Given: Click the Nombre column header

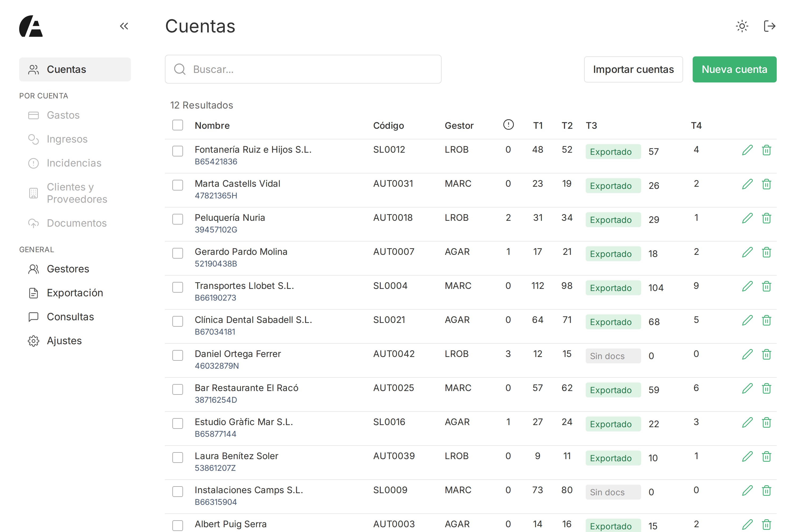Looking at the screenshot, I should pyautogui.click(x=212, y=126).
